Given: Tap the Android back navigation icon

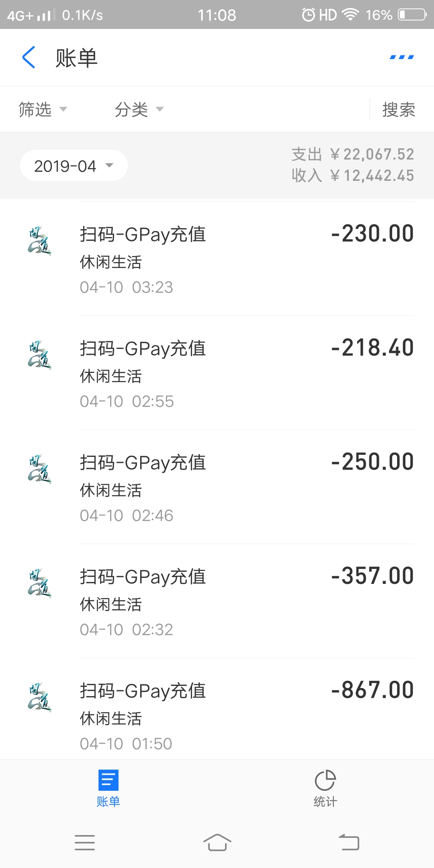Looking at the screenshot, I should [349, 842].
